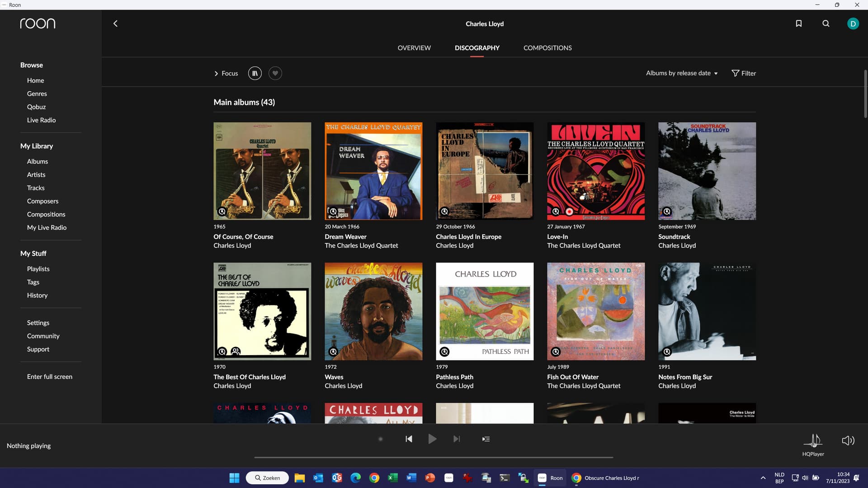
Task: Click Qobuz badge on Soundtrack cover
Action: pos(667,211)
